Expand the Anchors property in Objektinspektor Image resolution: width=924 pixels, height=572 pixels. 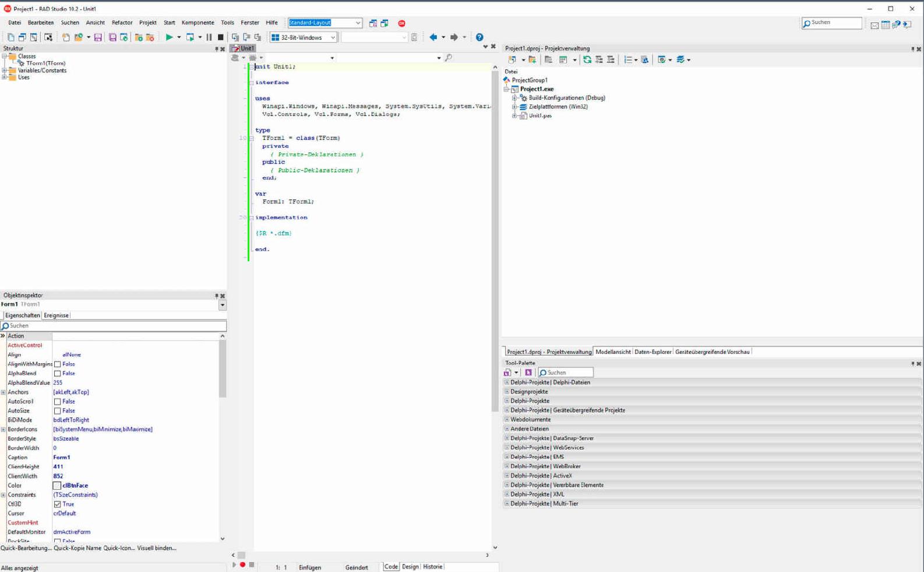3,392
